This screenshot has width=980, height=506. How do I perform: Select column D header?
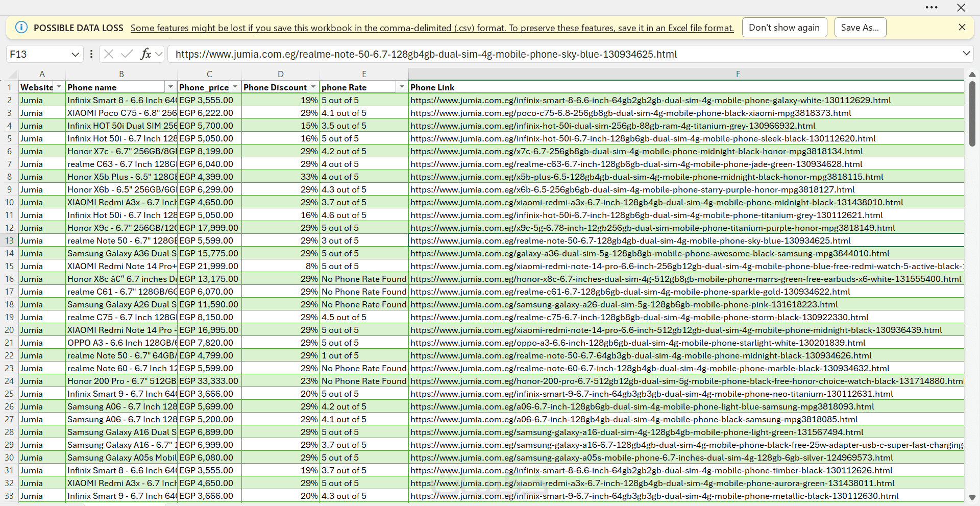(281, 74)
